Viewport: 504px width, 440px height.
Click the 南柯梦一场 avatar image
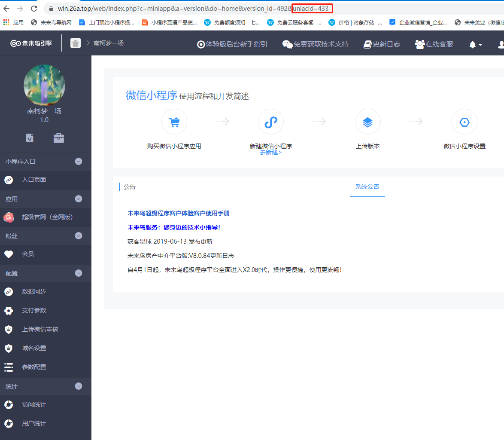click(x=44, y=85)
